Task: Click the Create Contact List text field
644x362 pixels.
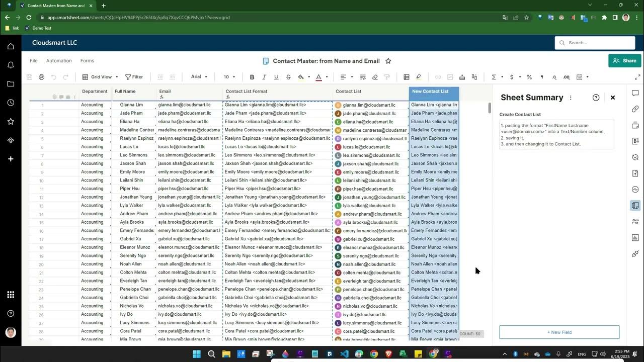Action: pyautogui.click(x=556, y=134)
